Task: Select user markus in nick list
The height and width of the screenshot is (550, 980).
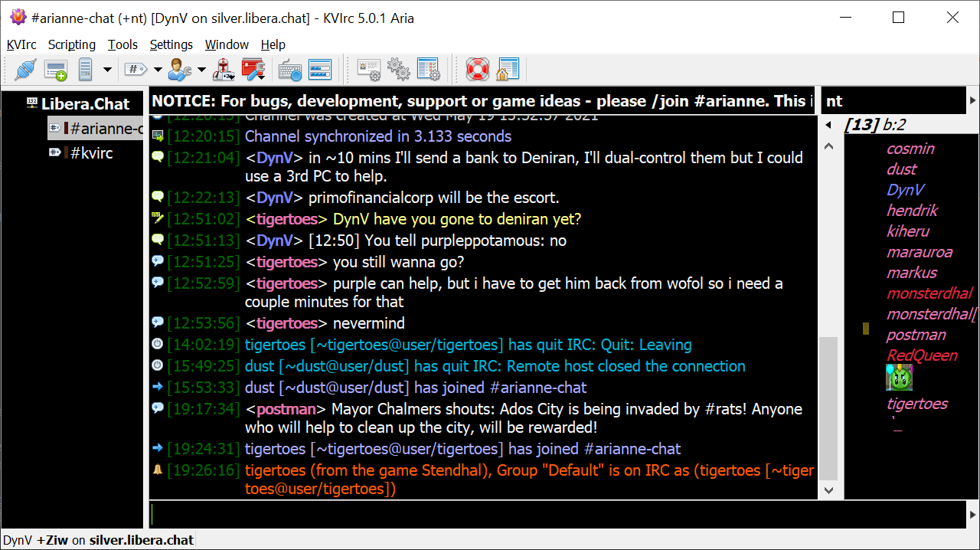Action: point(911,273)
